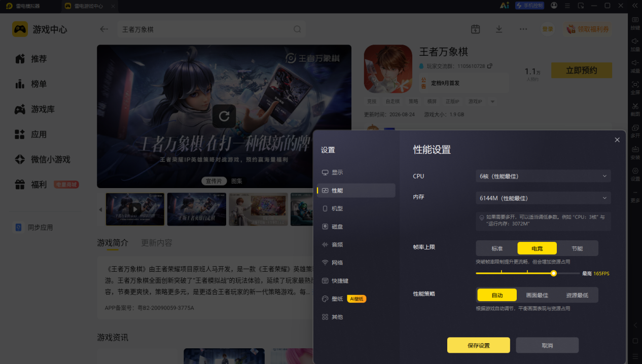Select 画面最佳 performance strategy

[x=537, y=295]
